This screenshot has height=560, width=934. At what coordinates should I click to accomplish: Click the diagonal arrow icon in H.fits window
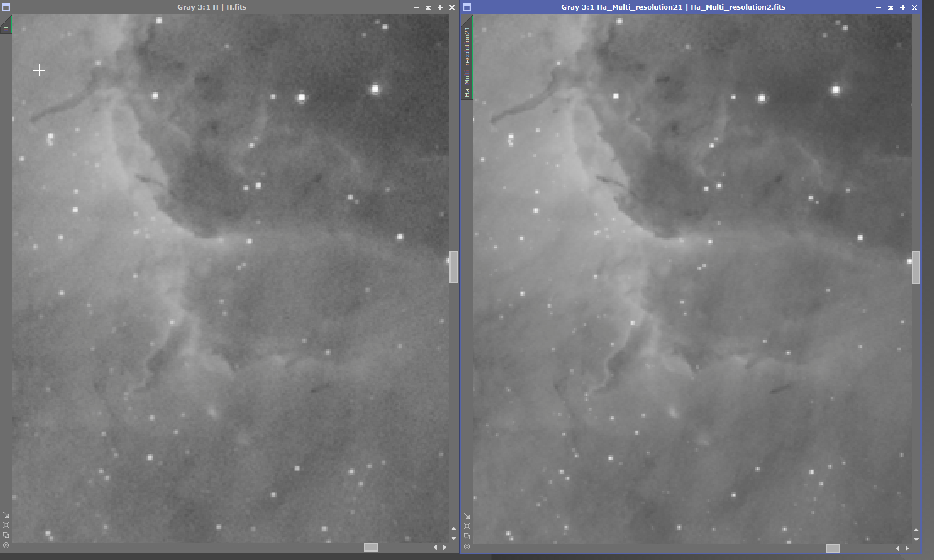pyautogui.click(x=6, y=515)
